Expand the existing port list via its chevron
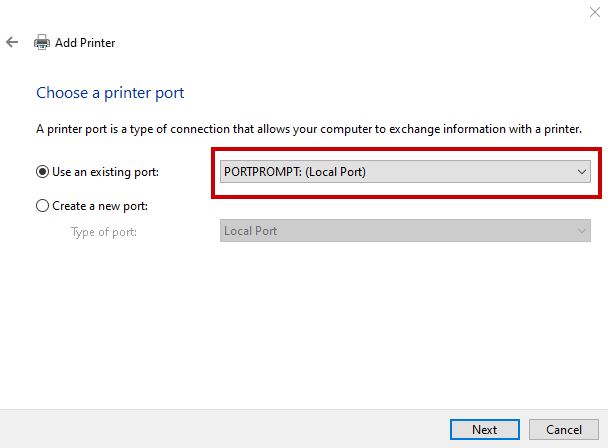This screenshot has height=448, width=608. point(582,172)
